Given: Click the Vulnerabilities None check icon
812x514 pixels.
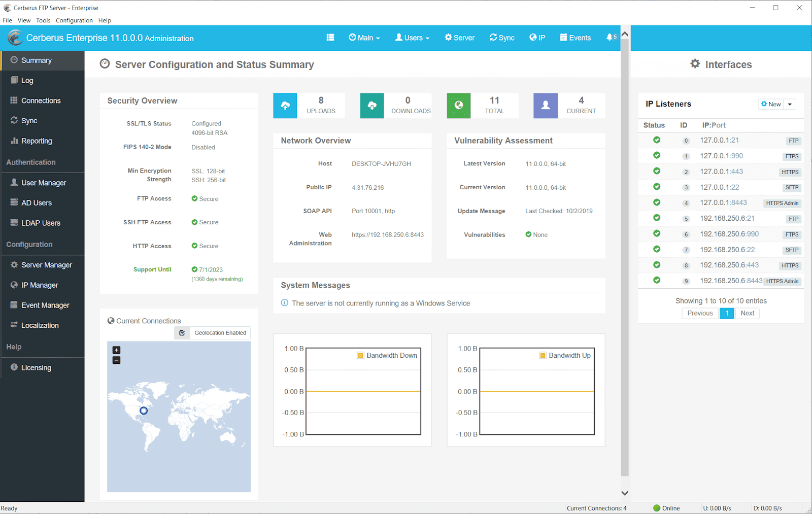Looking at the screenshot, I should (x=528, y=234).
